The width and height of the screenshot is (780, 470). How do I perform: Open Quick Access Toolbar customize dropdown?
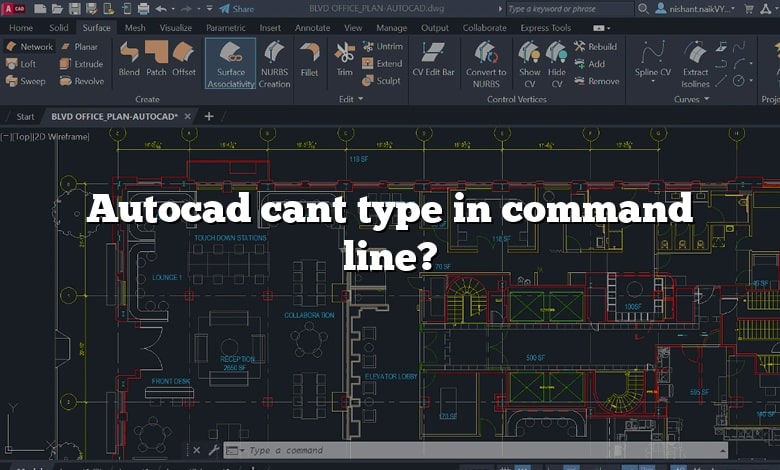(209, 8)
